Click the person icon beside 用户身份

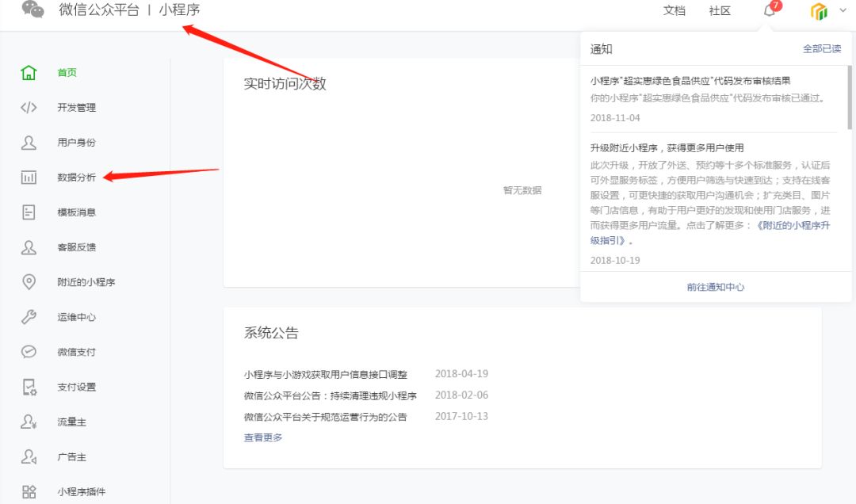(29, 143)
